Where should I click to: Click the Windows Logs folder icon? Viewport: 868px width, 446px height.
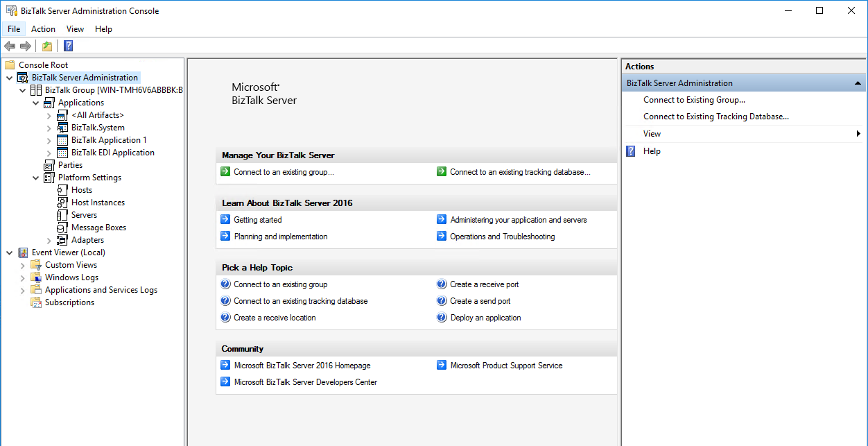[36, 277]
